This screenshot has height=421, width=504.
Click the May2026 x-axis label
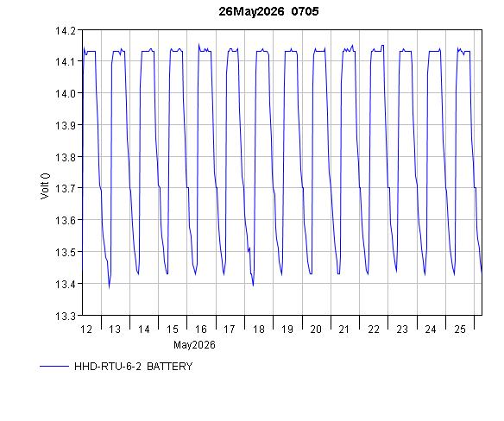(194, 345)
